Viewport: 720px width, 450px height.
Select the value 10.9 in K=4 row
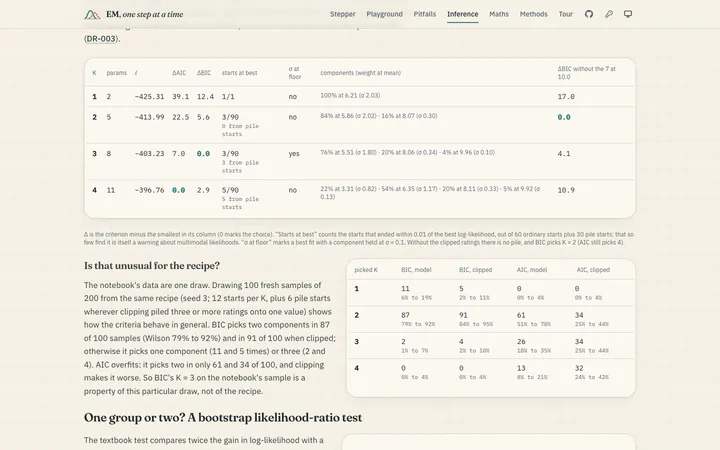point(566,190)
